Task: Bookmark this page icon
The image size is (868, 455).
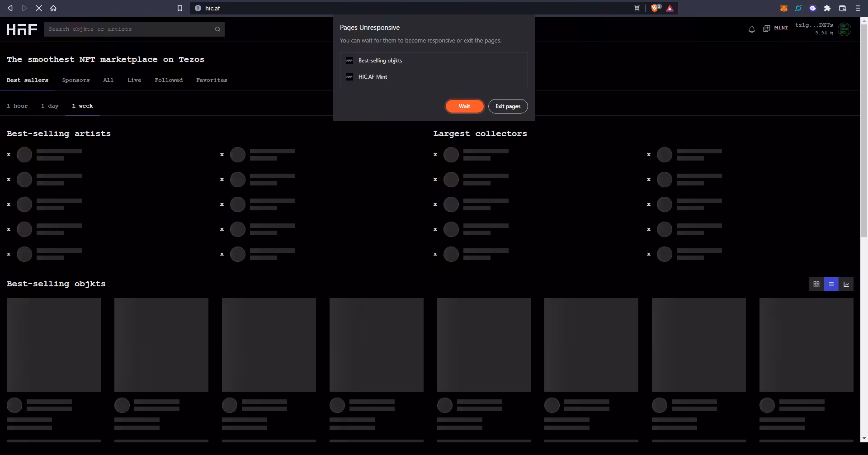Action: pos(180,8)
